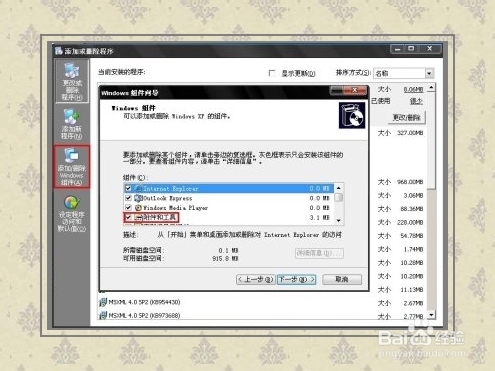The image size is (495, 371).
Task: Select Internet Explorer row in components
Action: pyautogui.click(x=229, y=188)
